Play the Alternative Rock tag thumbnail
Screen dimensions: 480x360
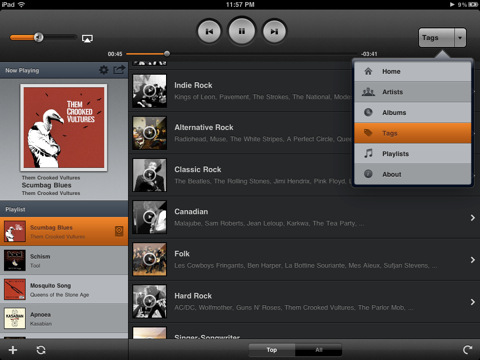[150, 133]
